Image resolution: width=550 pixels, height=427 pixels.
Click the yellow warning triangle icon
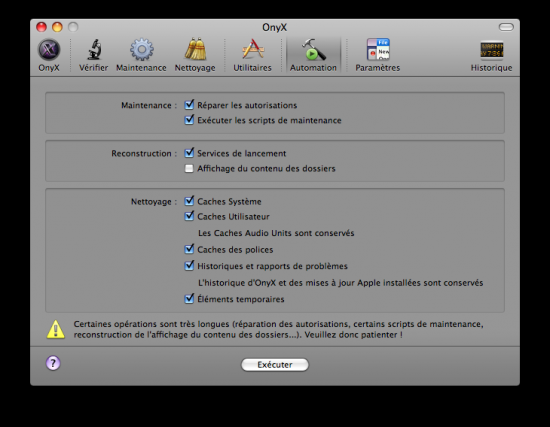click(x=56, y=329)
